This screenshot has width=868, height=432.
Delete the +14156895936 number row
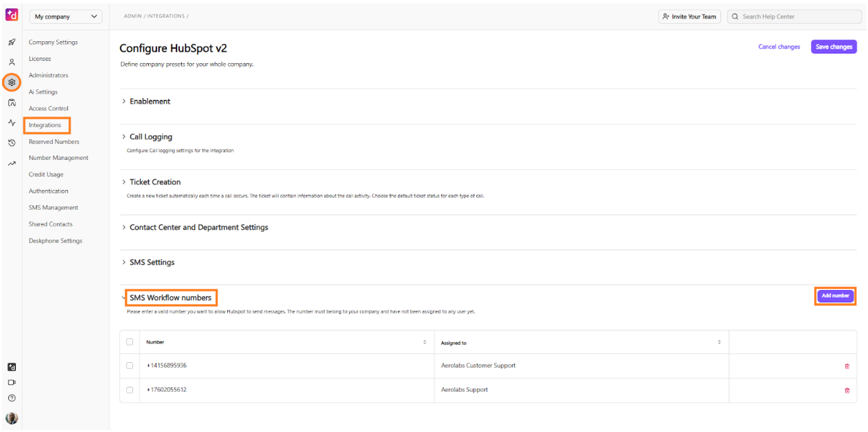(847, 366)
